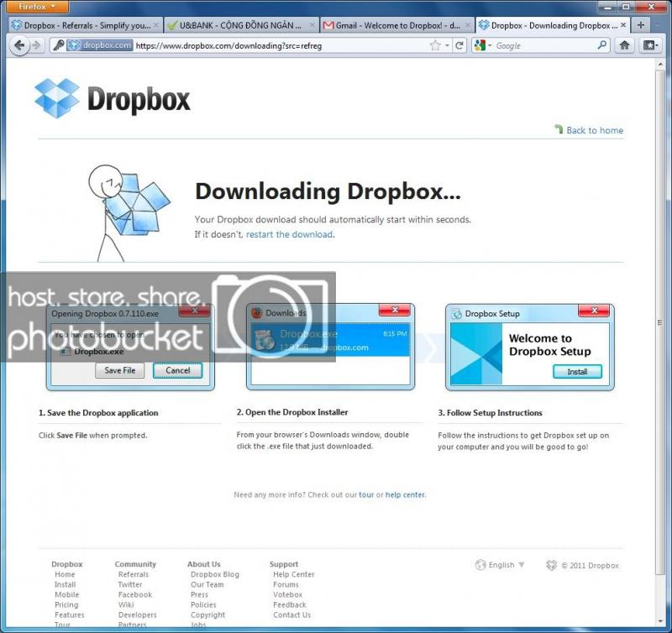Open footer Pricing link
Viewport: 672px width, 633px height.
(66, 604)
